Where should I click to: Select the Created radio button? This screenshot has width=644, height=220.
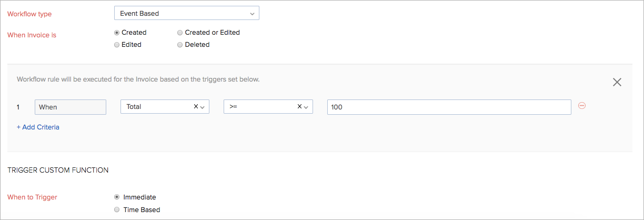(x=117, y=33)
